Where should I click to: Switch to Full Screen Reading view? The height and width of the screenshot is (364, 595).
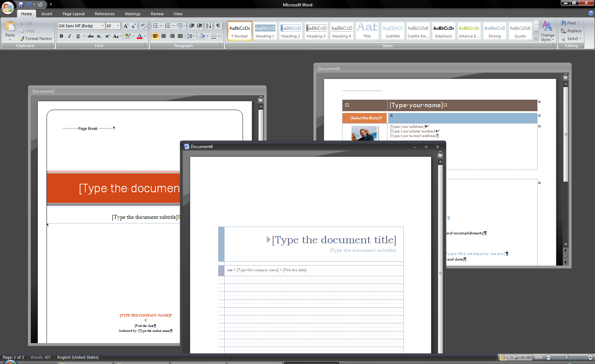509,357
